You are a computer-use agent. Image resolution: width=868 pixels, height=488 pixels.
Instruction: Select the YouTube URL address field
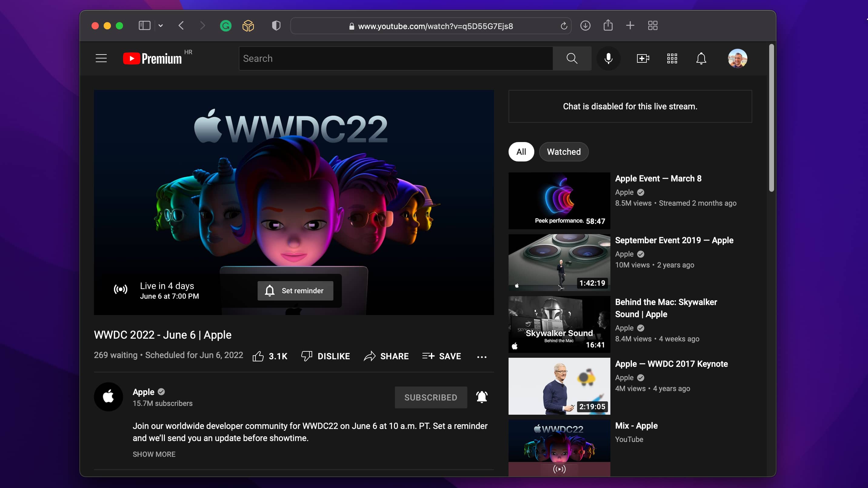click(x=431, y=26)
